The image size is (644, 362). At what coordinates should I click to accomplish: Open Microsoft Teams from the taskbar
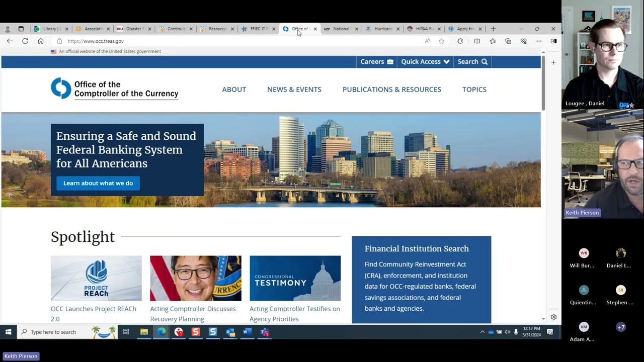(x=265, y=332)
